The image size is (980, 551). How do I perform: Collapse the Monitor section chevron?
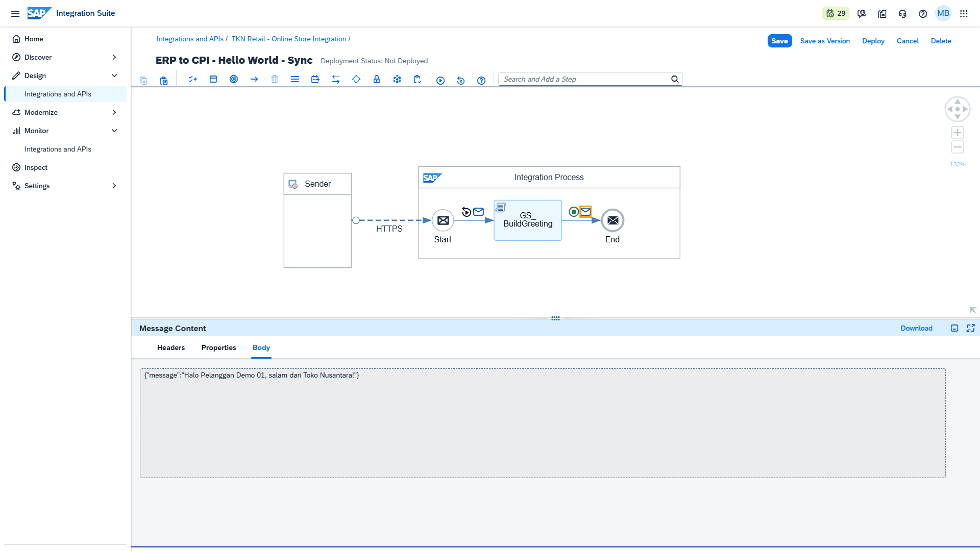(114, 131)
